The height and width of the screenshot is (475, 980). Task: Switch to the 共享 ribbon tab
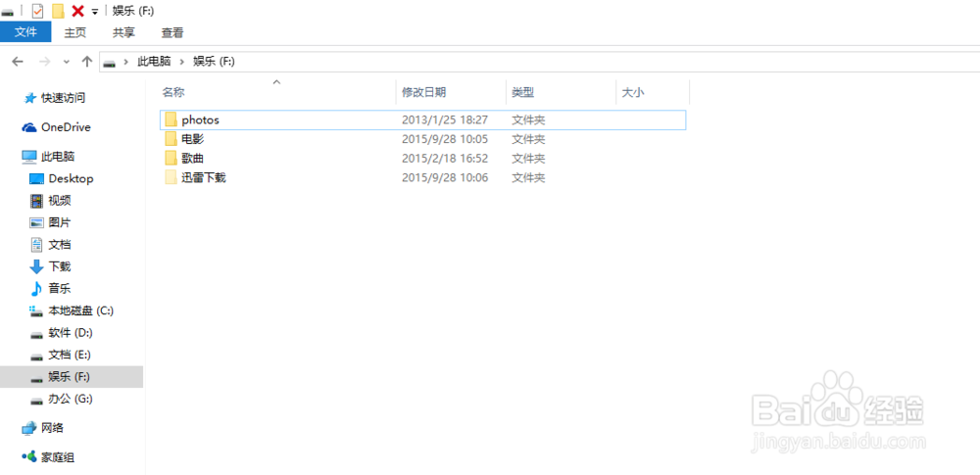(123, 32)
